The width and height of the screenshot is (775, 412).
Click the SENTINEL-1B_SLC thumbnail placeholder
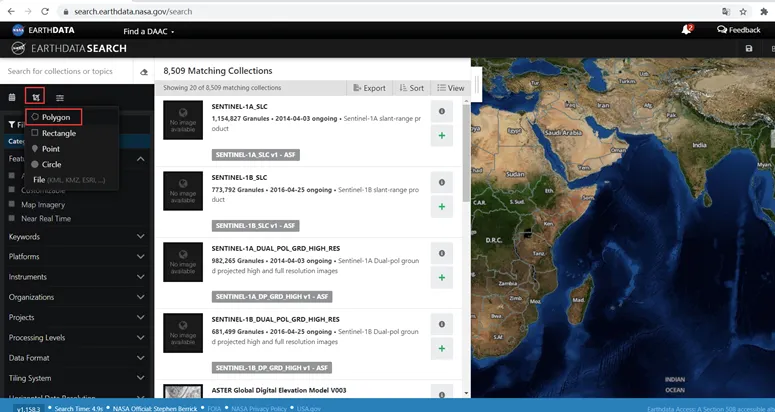point(183,191)
